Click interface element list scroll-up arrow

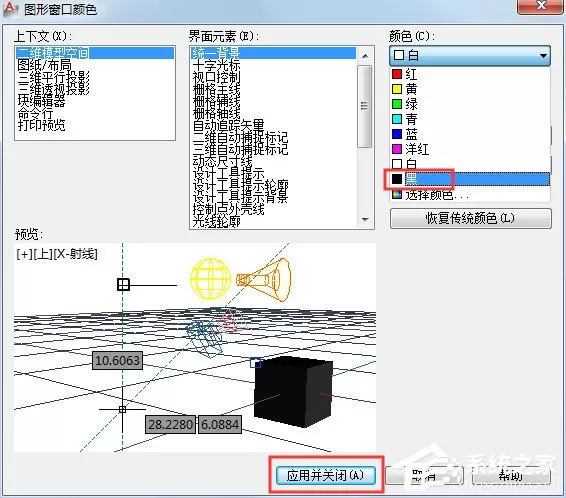365,56
